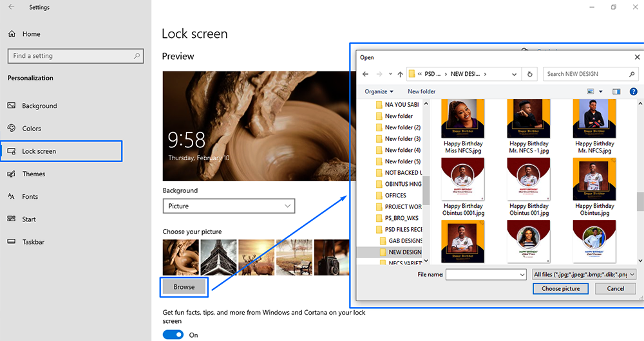Open Taskbar settings page
The width and height of the screenshot is (644, 341).
[x=26, y=242]
